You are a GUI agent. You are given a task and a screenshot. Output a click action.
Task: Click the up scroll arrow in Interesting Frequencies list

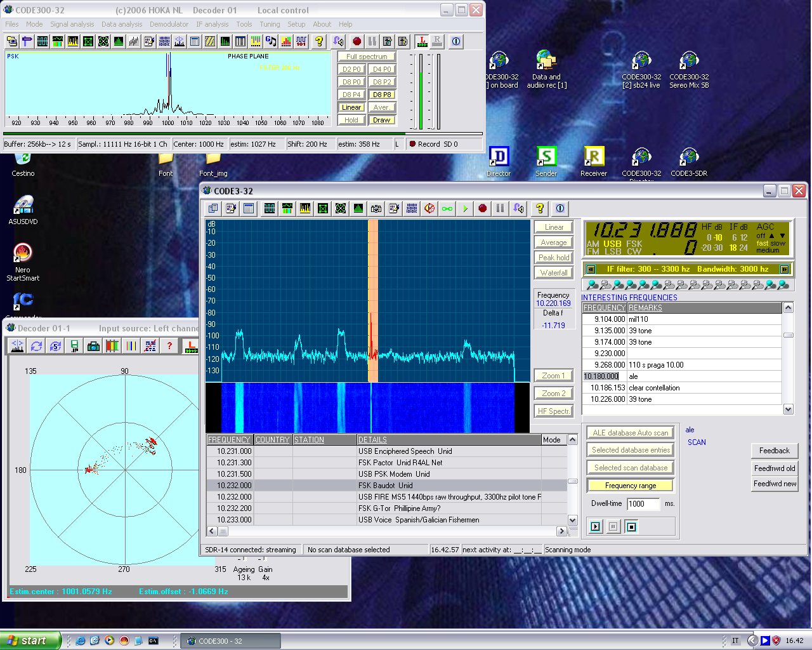(788, 308)
